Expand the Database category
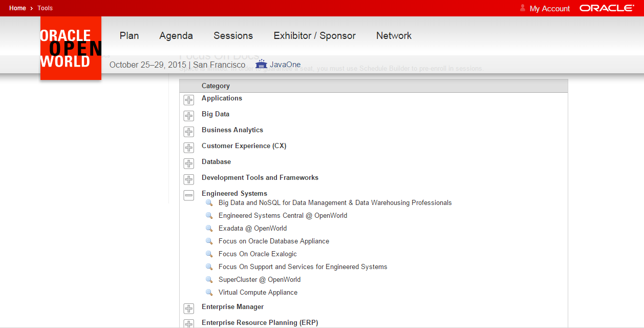The image size is (644, 328). pos(189,163)
